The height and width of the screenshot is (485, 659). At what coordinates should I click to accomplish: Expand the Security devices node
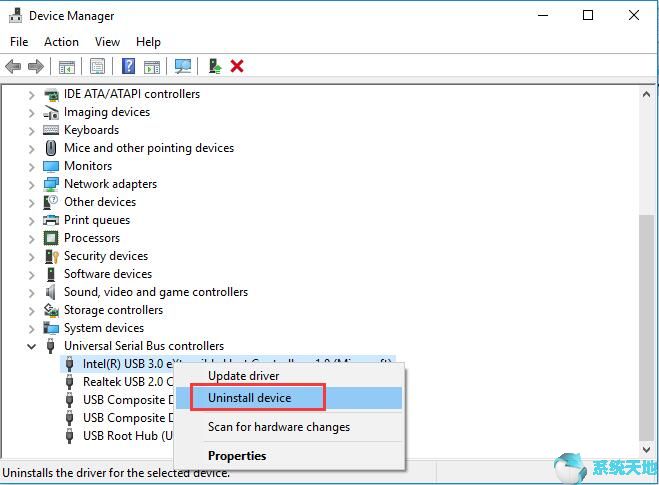click(31, 257)
